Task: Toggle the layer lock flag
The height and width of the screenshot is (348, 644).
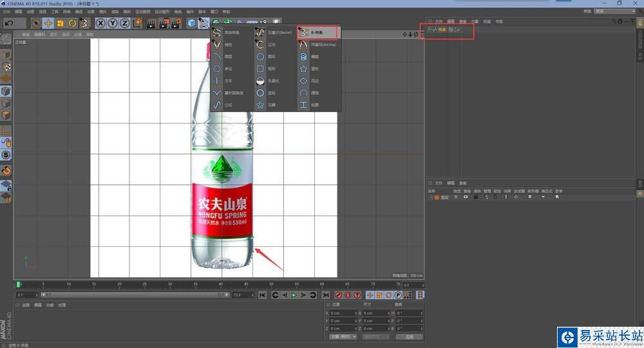Action: pos(496,197)
